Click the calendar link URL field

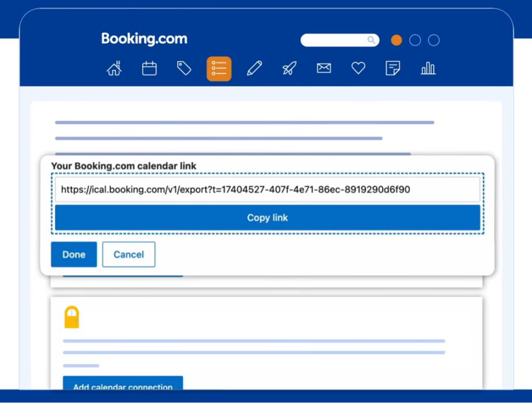[268, 189]
